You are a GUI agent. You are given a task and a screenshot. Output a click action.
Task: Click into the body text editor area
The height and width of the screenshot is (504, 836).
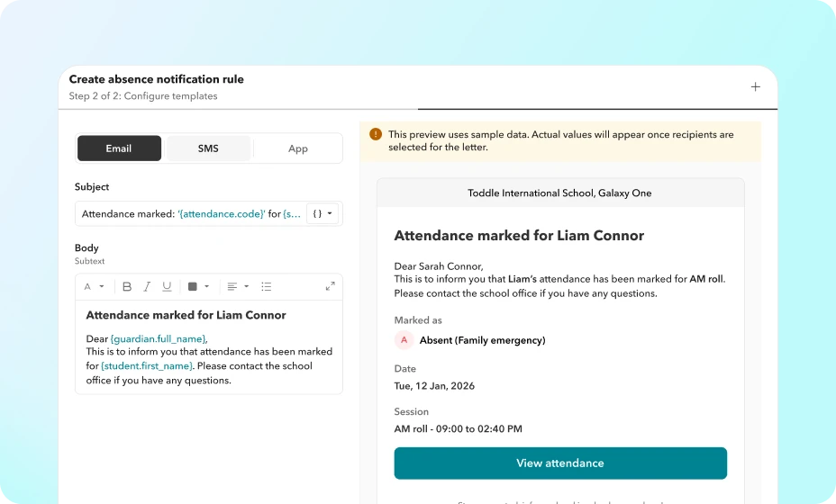[209, 347]
